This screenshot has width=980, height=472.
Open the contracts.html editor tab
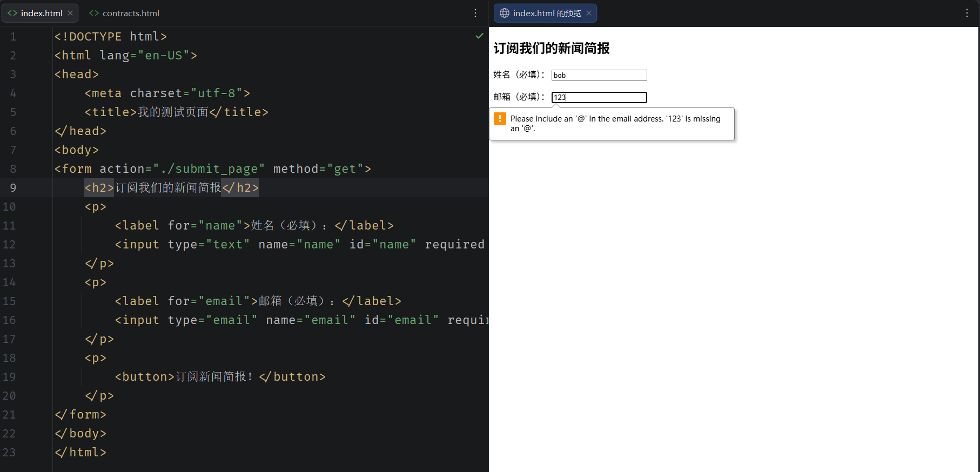(124, 13)
